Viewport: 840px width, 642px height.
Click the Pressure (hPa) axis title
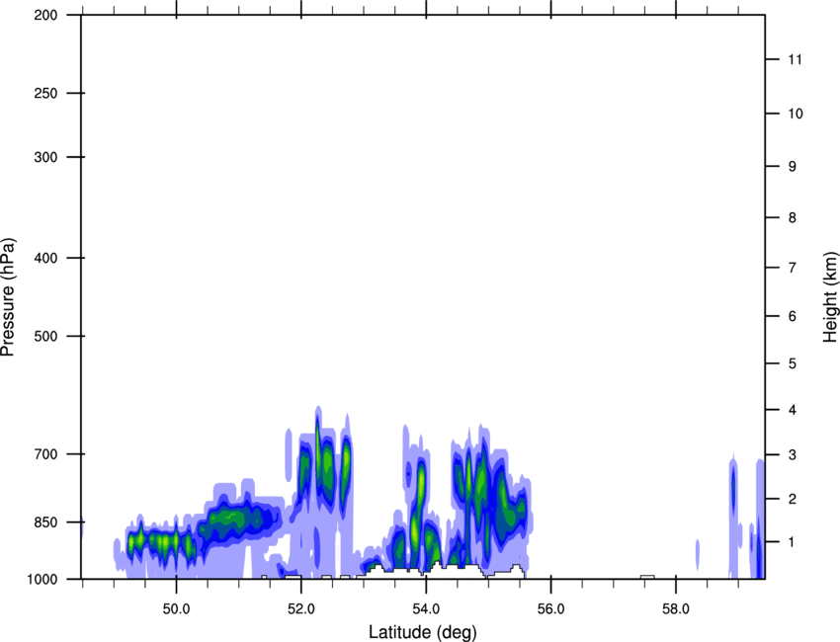8,297
